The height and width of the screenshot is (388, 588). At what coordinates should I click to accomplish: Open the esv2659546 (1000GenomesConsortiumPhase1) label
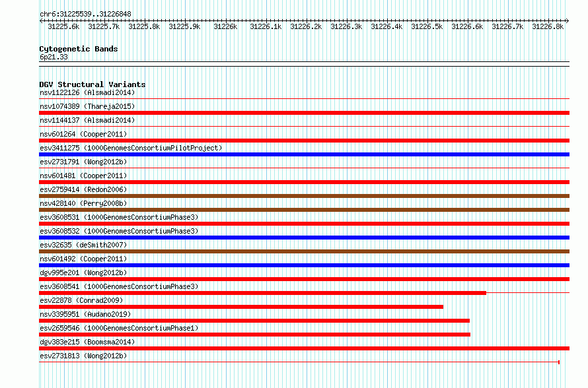pos(119,328)
